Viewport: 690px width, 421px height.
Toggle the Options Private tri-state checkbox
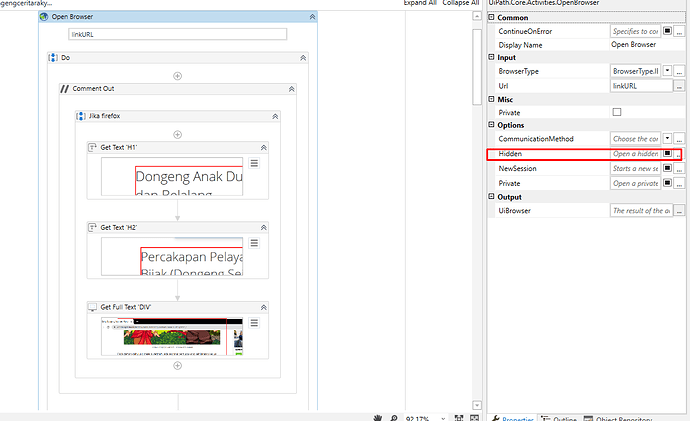click(668, 183)
